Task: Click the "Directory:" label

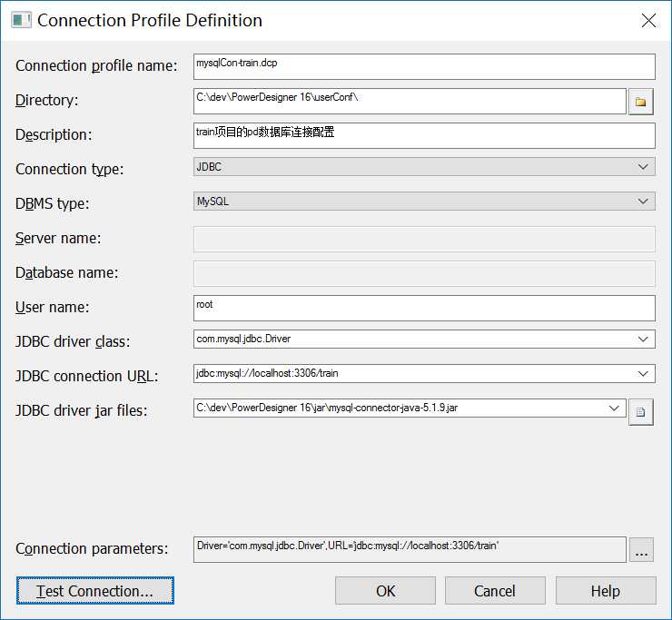Action: 47,100
